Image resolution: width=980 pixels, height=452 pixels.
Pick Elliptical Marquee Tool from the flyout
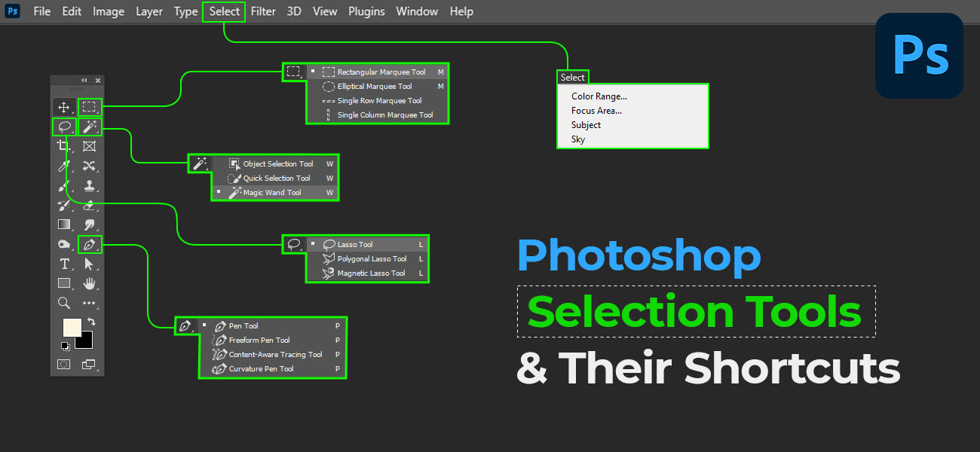pyautogui.click(x=374, y=87)
